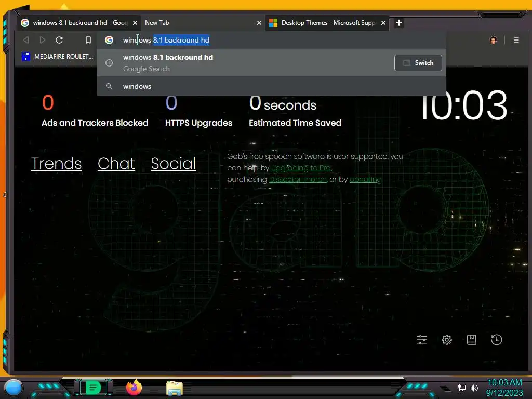Open the user profile avatar
This screenshot has height=399, width=532.
[494, 40]
